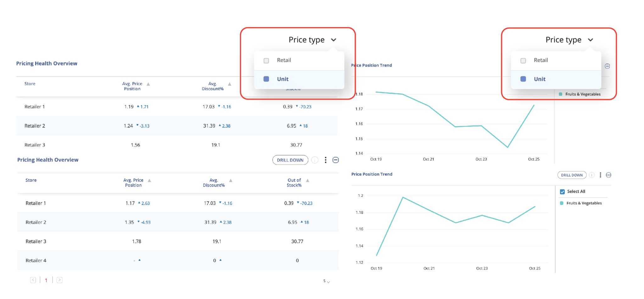Collapse the lower Price Position Trend chart

coord(609,175)
